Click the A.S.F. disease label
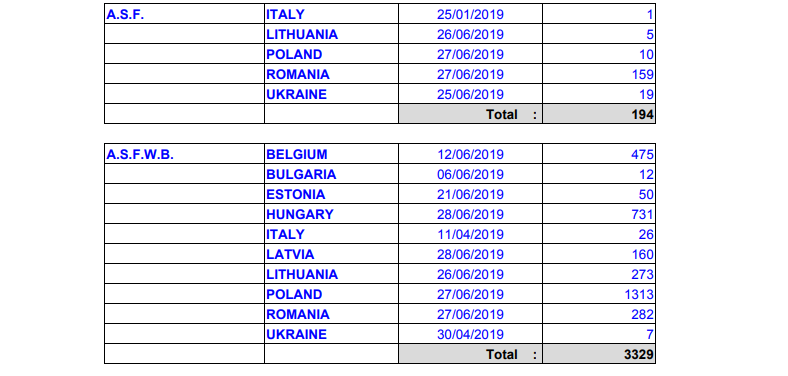 pyautogui.click(x=125, y=15)
